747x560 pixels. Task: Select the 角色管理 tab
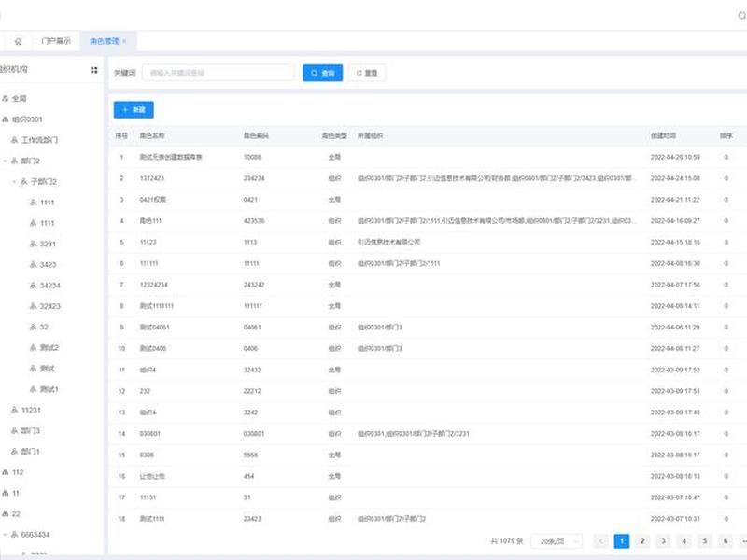[105, 41]
